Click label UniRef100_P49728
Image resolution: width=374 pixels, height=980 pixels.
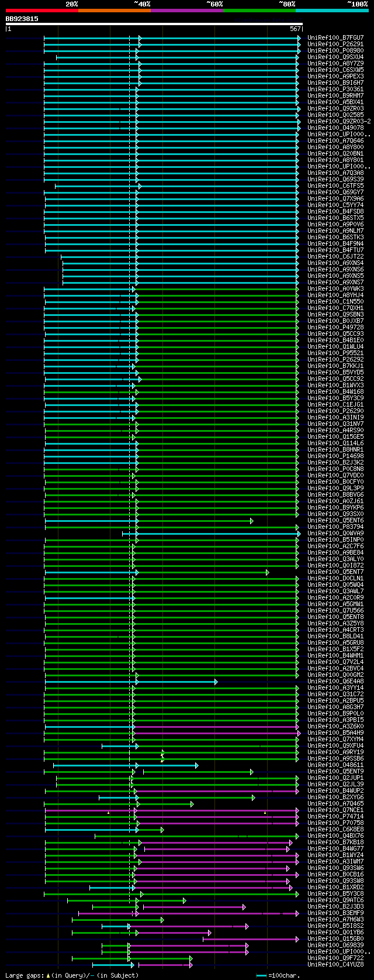click(335, 327)
